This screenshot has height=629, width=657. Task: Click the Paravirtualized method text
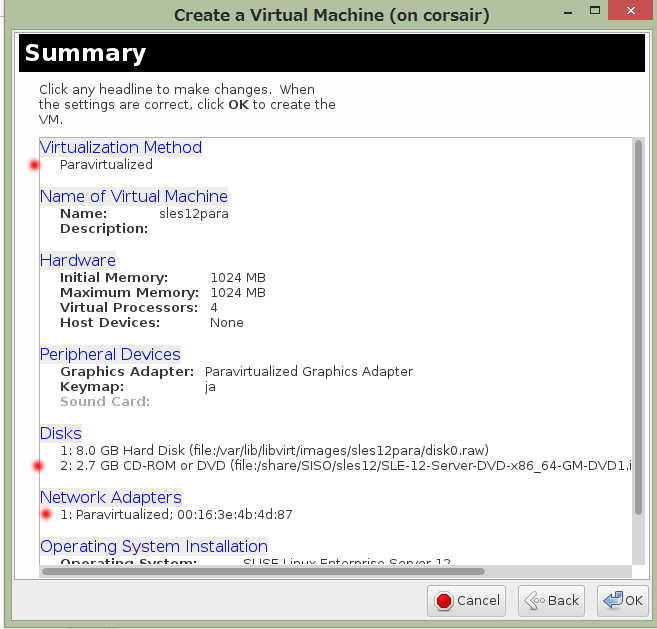point(106,165)
